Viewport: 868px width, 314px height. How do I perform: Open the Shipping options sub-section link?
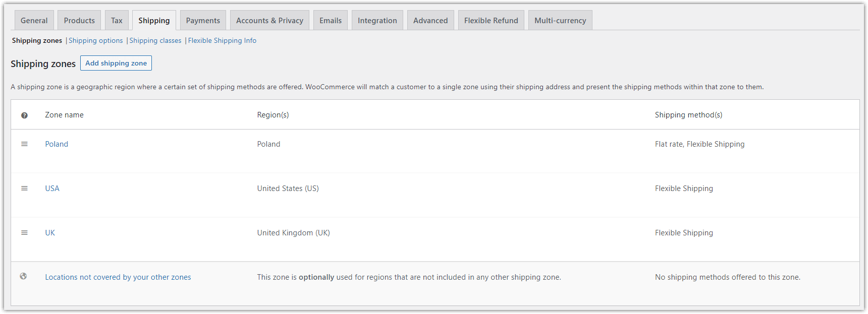tap(96, 40)
